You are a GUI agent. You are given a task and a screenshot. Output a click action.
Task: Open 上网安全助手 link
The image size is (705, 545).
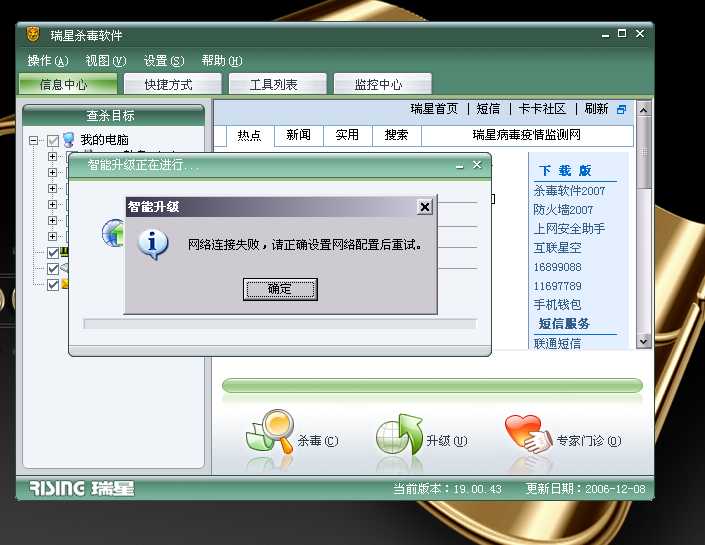coord(569,229)
